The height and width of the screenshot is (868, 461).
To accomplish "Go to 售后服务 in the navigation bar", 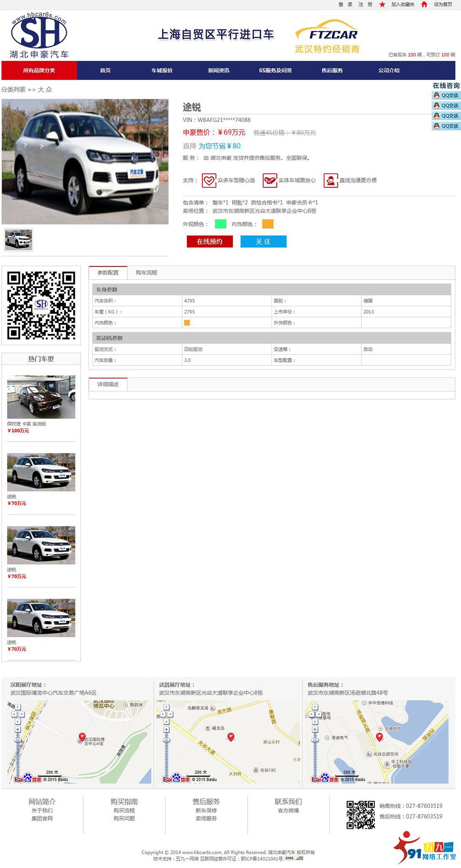I will coord(332,71).
